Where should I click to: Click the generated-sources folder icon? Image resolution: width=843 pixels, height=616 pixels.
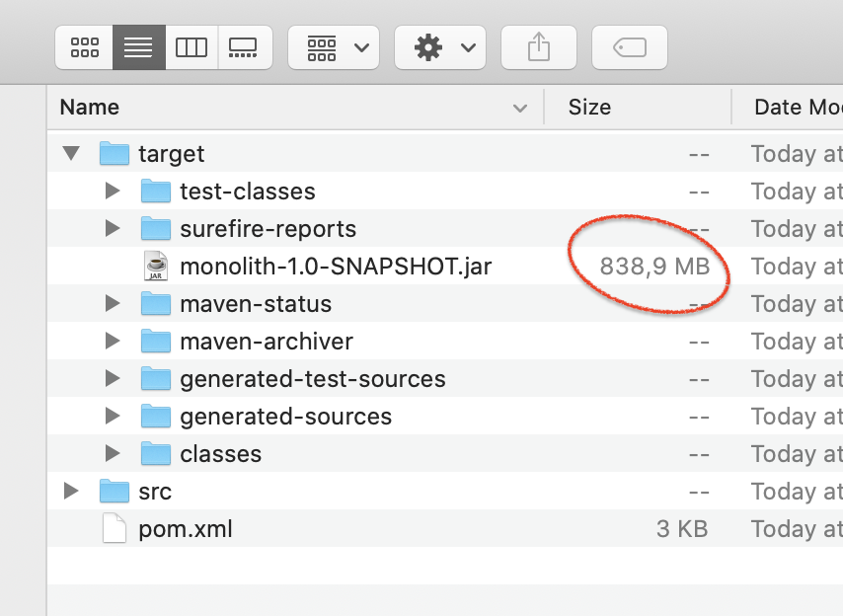click(156, 417)
